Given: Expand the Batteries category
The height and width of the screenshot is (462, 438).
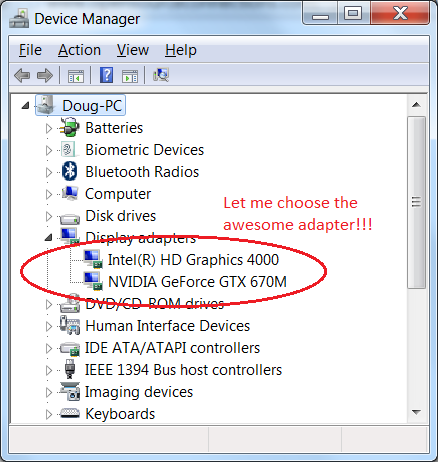Looking at the screenshot, I should pos(49,128).
